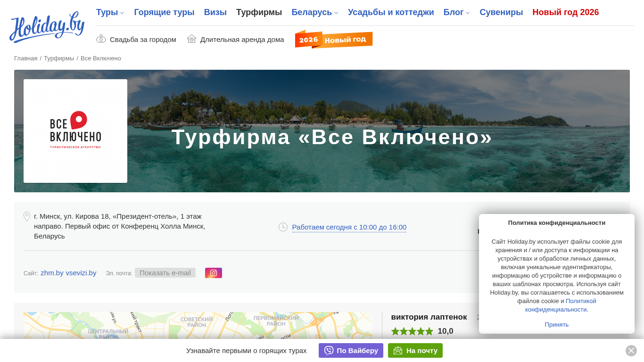Open the Горящие туры menu item
Viewport: 644px width, 362px height.
click(164, 13)
